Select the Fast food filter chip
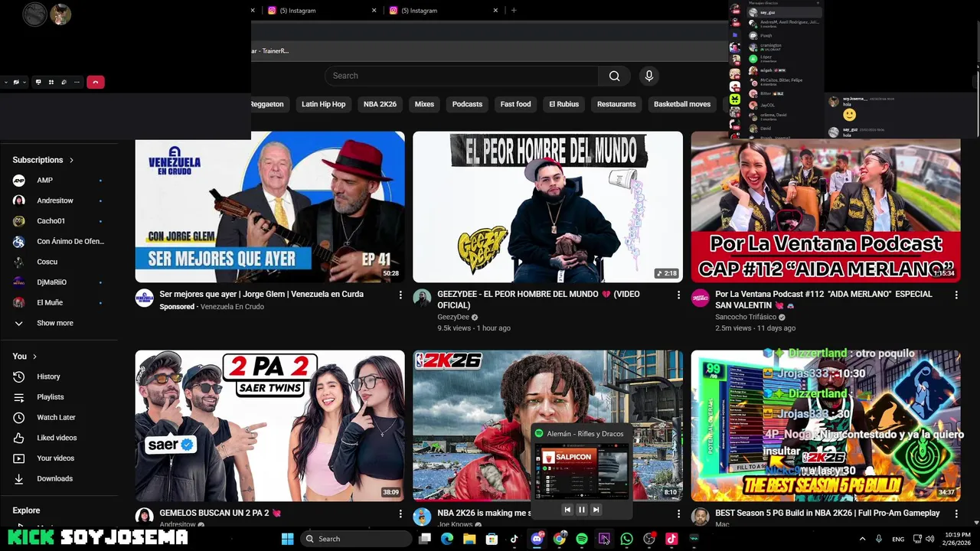 click(x=515, y=104)
